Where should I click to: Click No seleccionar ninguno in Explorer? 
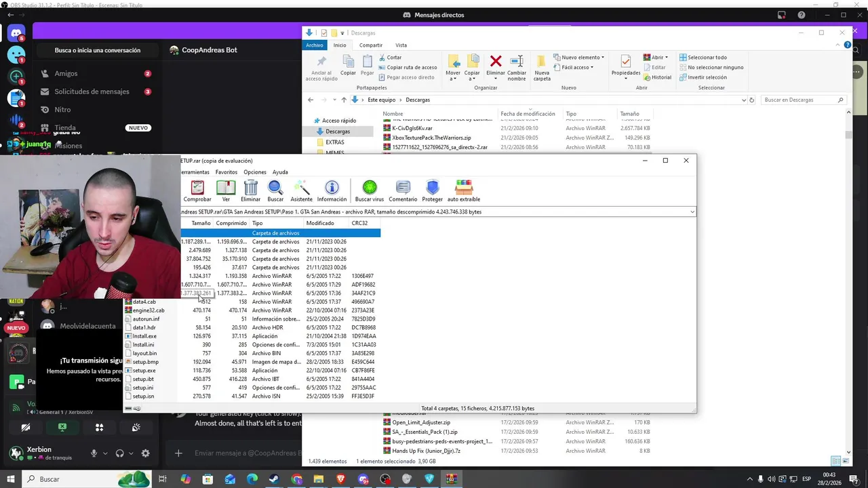pos(711,67)
